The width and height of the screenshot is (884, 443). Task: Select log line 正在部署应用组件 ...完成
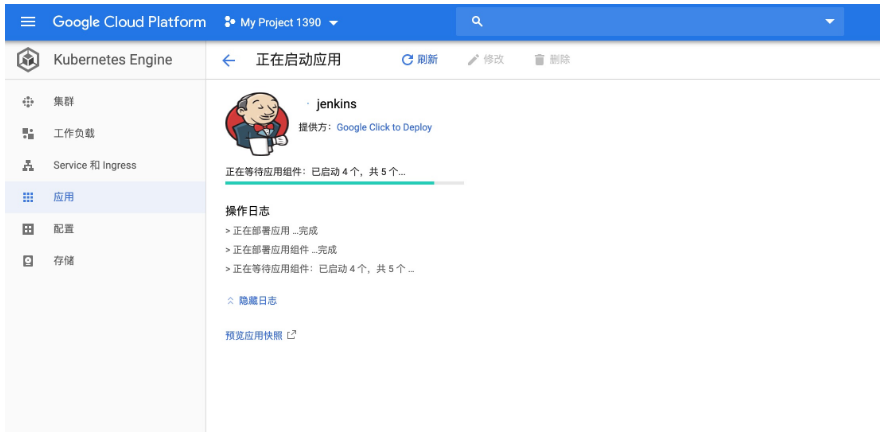[281, 250]
